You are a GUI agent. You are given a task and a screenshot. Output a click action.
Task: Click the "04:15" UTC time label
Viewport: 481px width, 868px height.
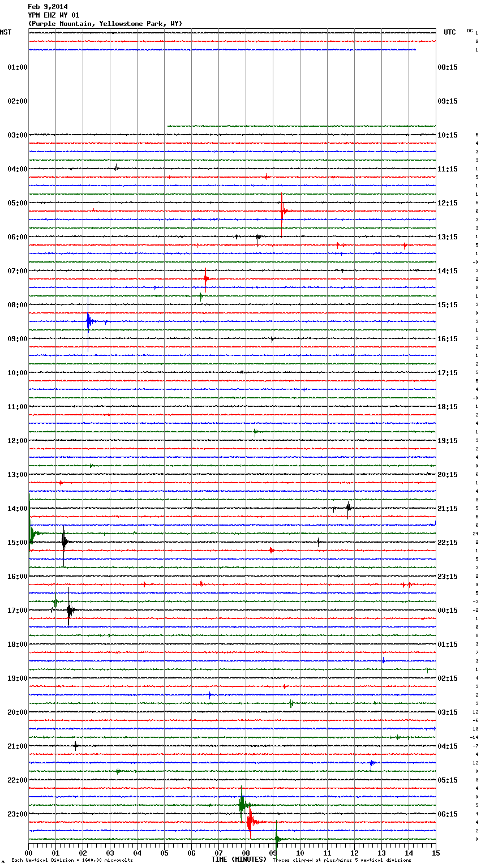click(x=448, y=746)
